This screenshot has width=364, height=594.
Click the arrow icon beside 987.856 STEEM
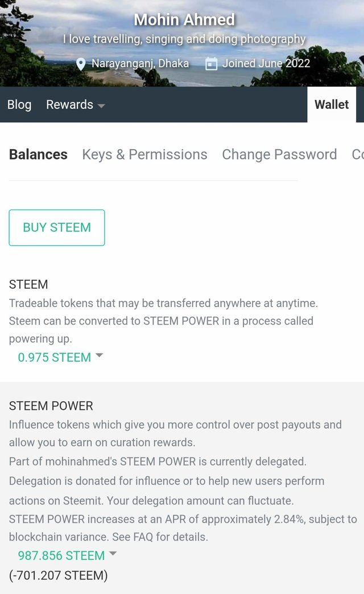click(113, 554)
